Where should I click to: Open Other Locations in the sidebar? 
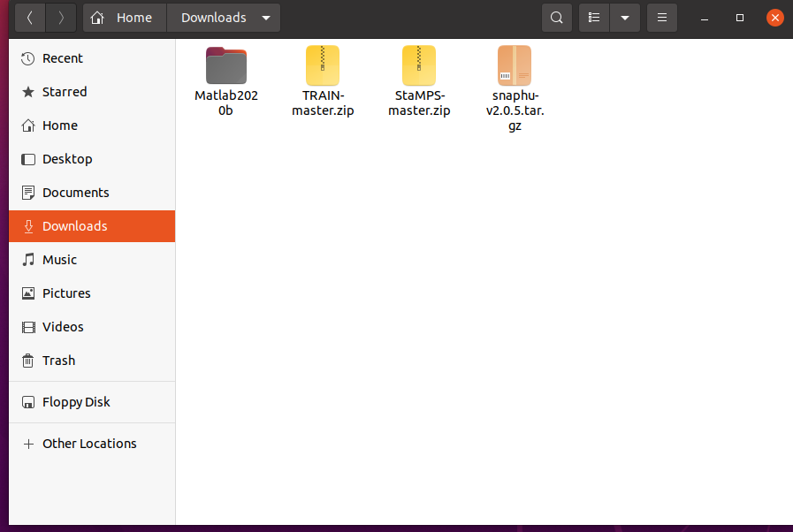tap(92, 444)
